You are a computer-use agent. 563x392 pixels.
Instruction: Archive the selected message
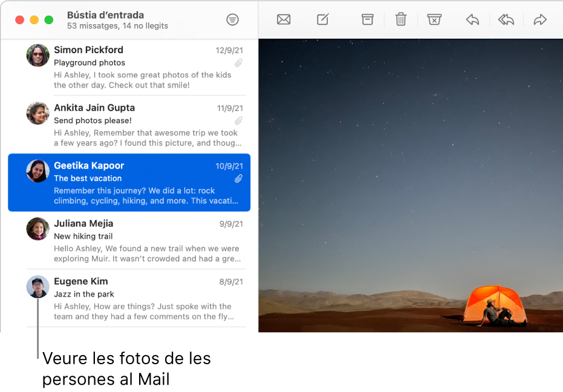(x=367, y=19)
